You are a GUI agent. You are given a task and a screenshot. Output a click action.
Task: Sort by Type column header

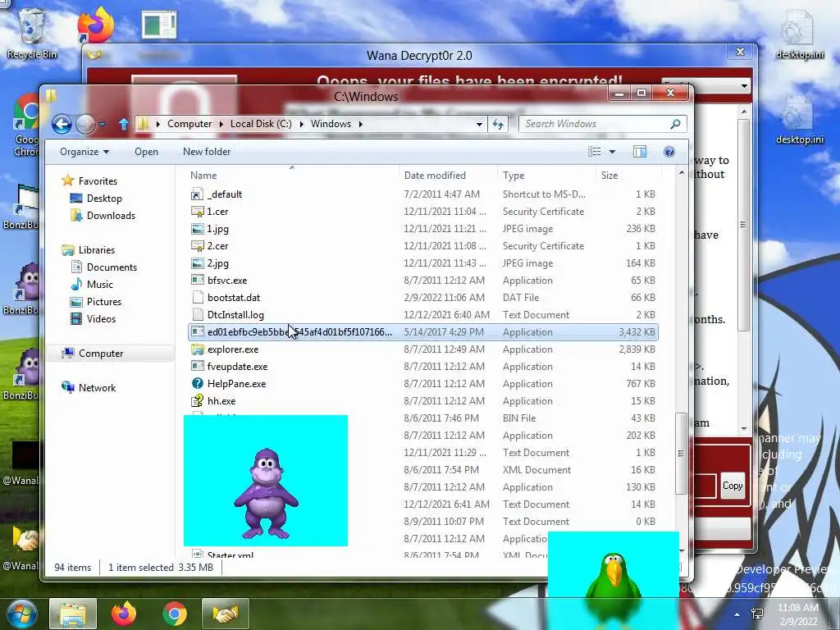click(546, 176)
